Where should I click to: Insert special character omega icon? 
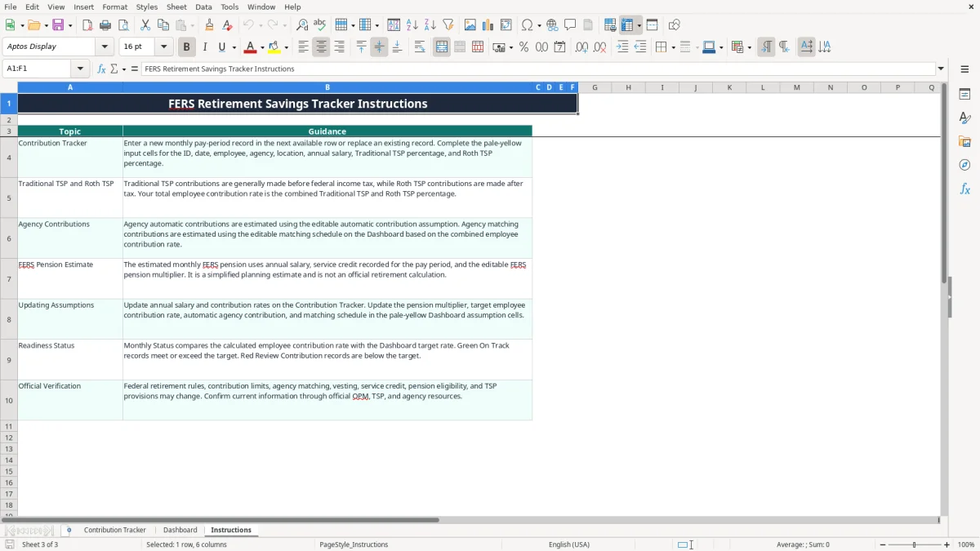click(x=527, y=25)
